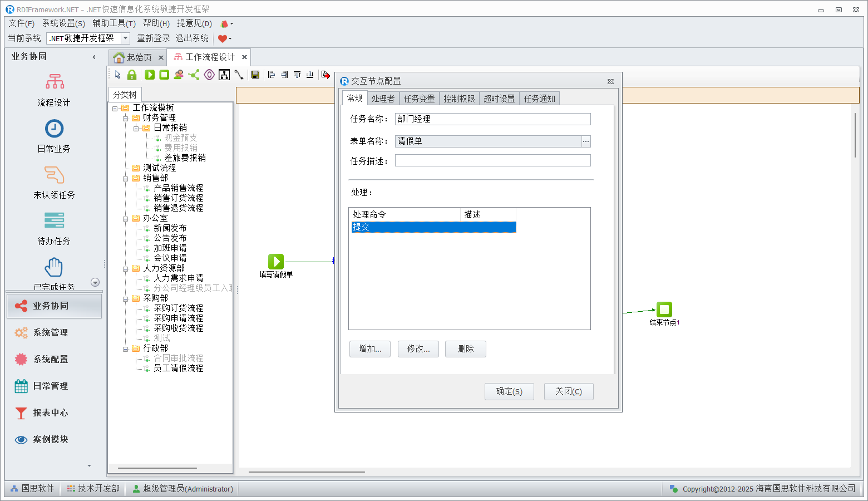The image size is (868, 501).
Task: Click the save floppy disk icon
Action: [255, 75]
